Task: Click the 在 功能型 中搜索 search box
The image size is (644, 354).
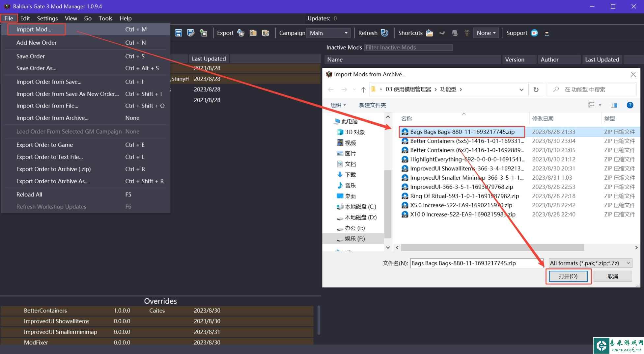Action: pos(591,89)
